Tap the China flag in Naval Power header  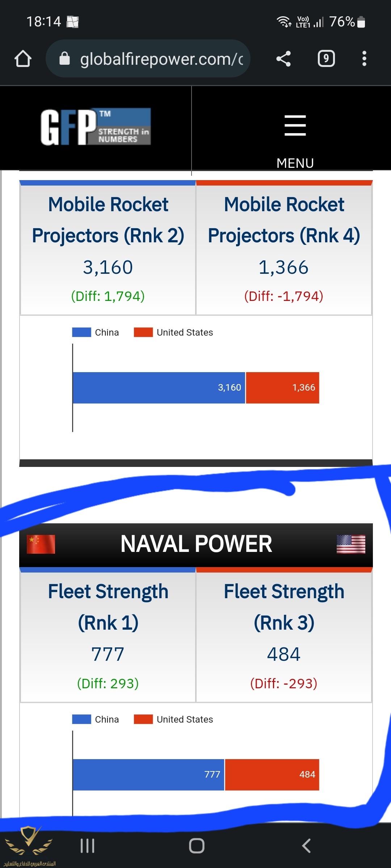(41, 544)
